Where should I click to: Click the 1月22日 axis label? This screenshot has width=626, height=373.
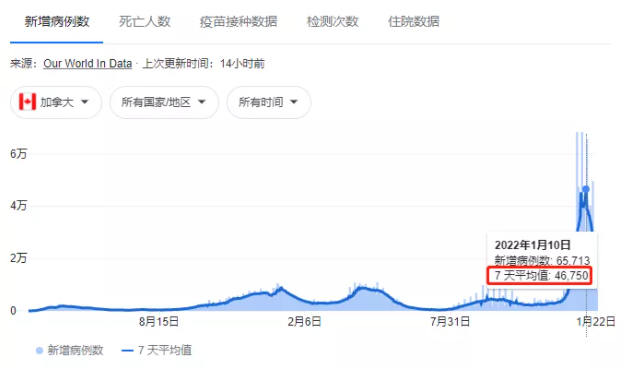click(x=596, y=321)
